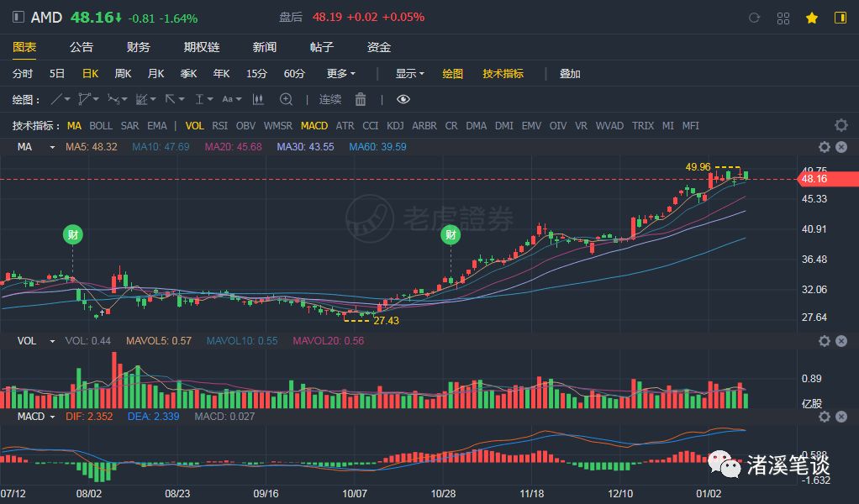This screenshot has height=504, width=859.
Task: Select the trend channel drawing tool
Action: tap(142, 99)
